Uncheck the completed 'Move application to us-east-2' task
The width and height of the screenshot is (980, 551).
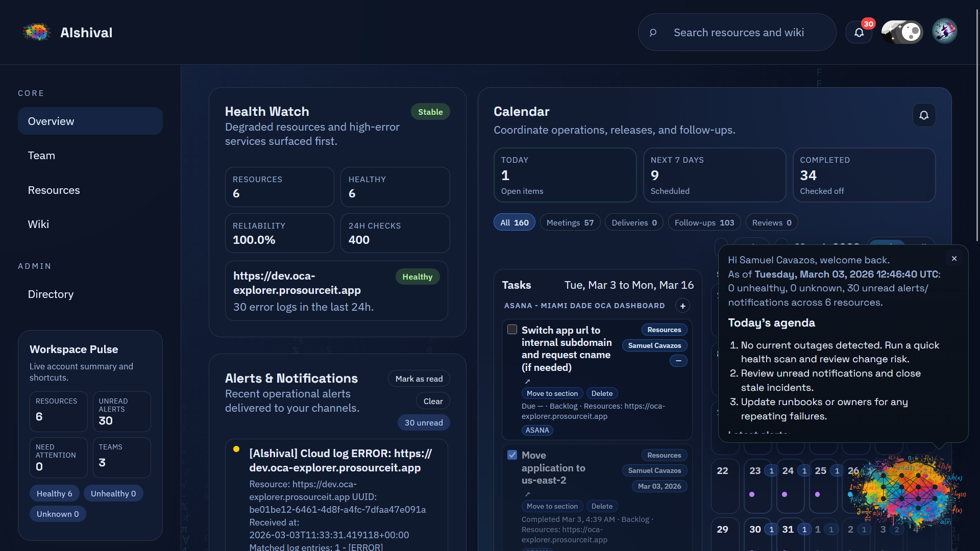[511, 455]
